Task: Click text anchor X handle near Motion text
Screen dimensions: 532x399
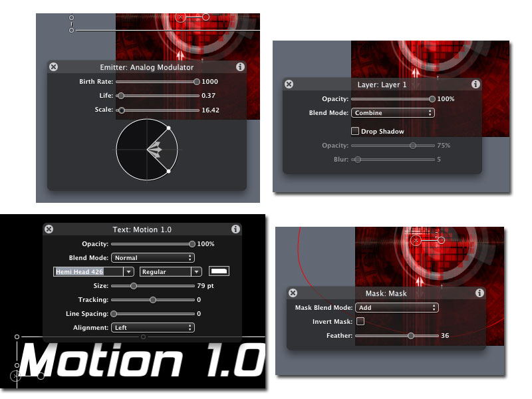Action: (15, 376)
